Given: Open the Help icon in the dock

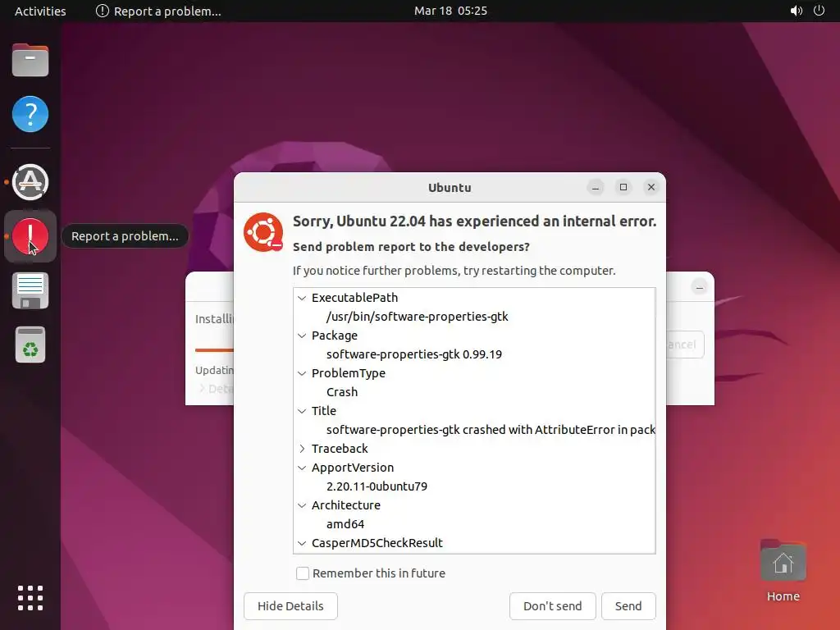Looking at the screenshot, I should (30, 114).
